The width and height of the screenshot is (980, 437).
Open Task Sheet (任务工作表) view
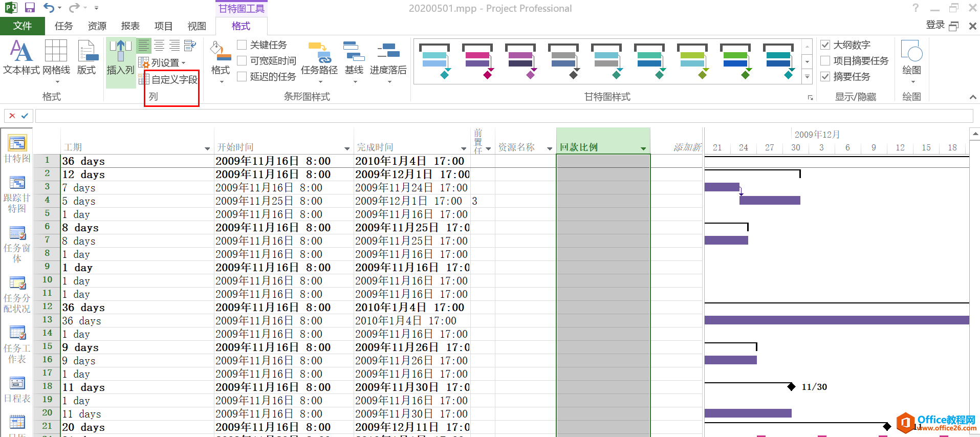pos(17,344)
